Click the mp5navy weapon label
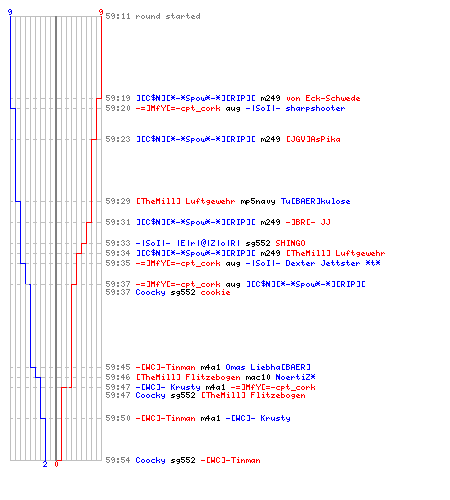Screen dimensions: 450x500 tap(258, 201)
